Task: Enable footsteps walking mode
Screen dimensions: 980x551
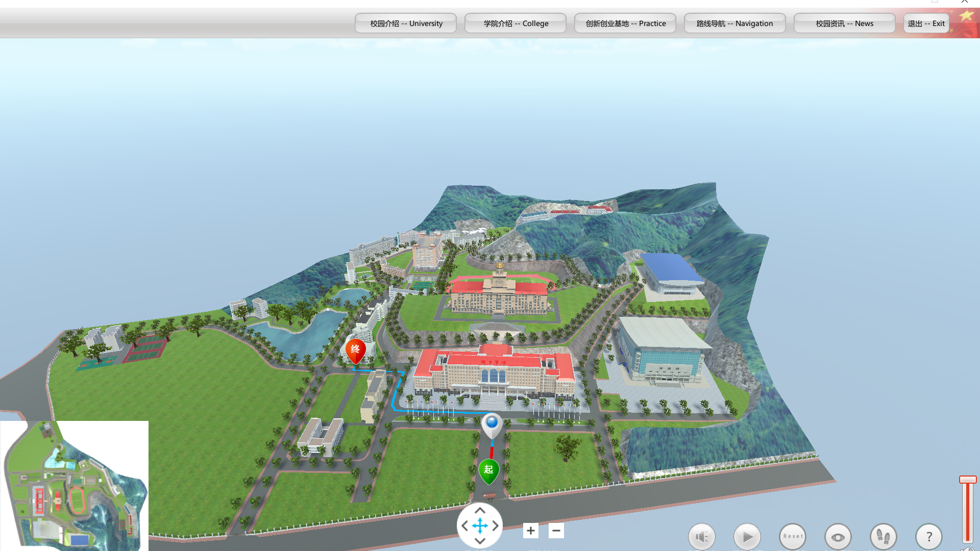Action: point(883,536)
